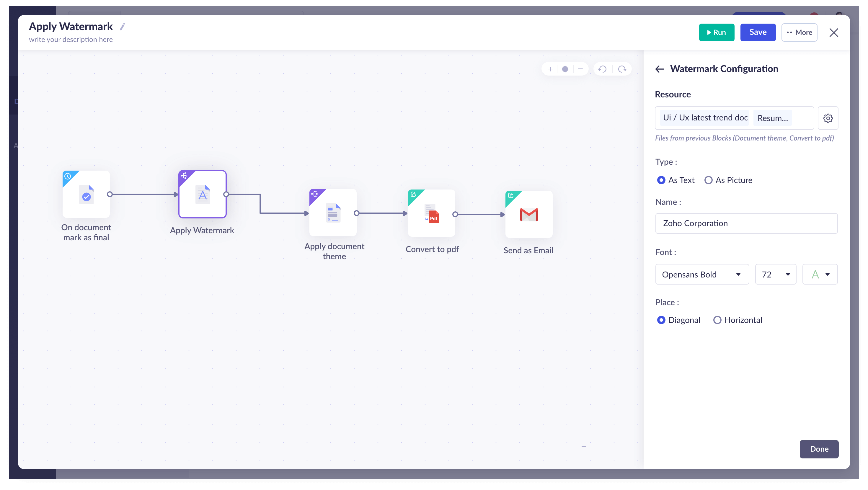Click the zoom out icon on canvas

tap(580, 69)
